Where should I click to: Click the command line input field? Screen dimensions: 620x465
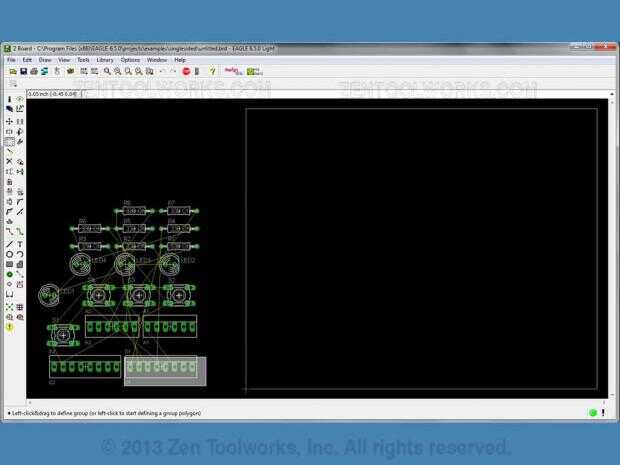[x=346, y=94]
